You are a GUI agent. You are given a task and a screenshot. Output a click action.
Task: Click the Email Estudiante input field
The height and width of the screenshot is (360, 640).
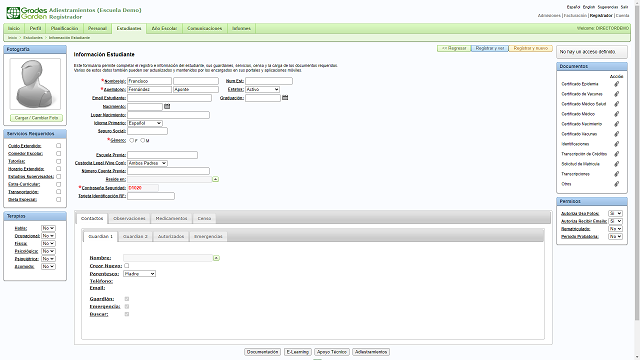click(169, 98)
